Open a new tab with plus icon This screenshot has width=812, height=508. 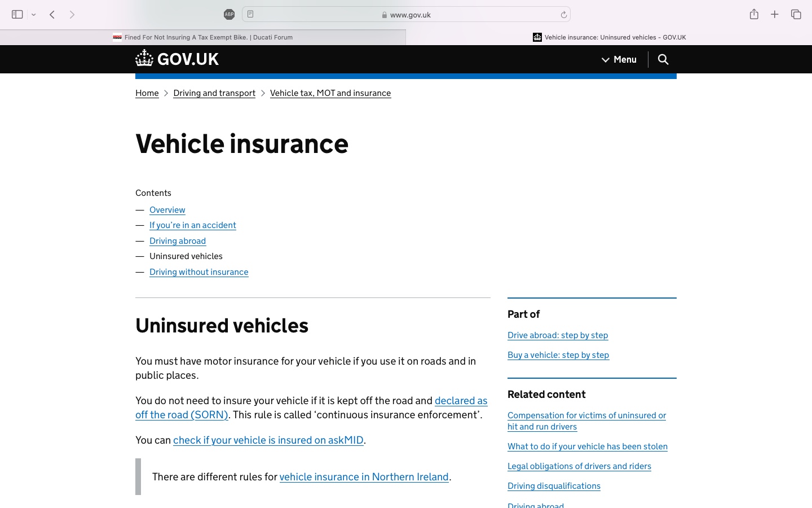click(x=775, y=15)
